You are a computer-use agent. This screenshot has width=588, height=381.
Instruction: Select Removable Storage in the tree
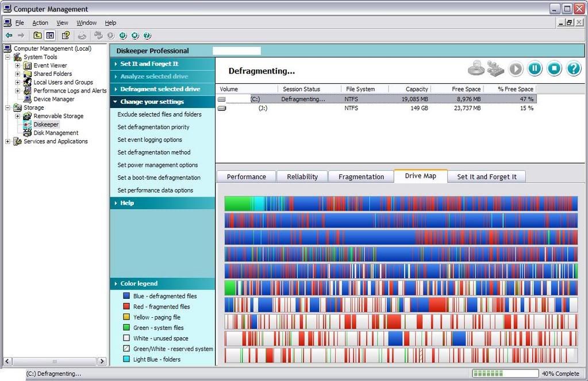point(58,116)
